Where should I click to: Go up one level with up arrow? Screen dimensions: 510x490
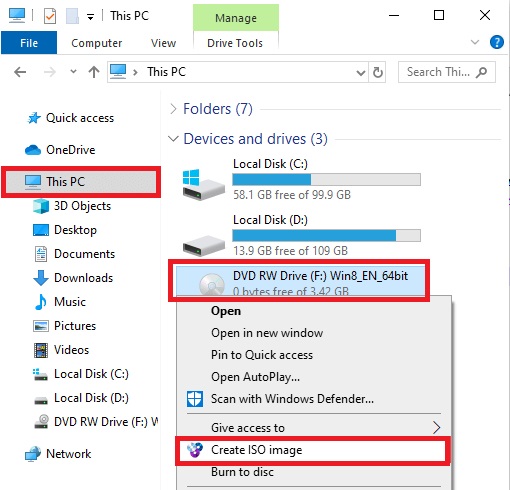[94, 72]
